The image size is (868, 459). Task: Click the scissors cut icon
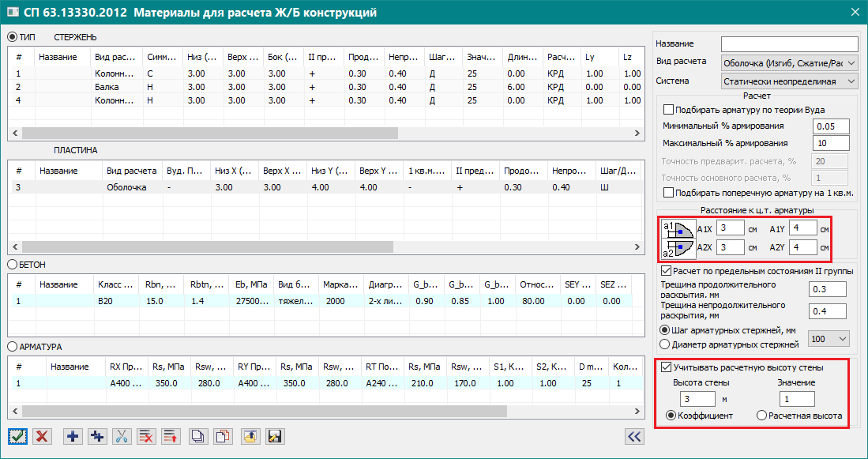122,436
